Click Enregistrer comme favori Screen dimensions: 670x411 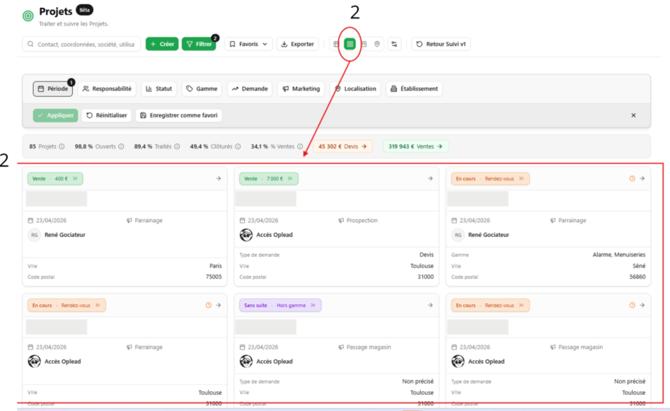pyautogui.click(x=179, y=115)
